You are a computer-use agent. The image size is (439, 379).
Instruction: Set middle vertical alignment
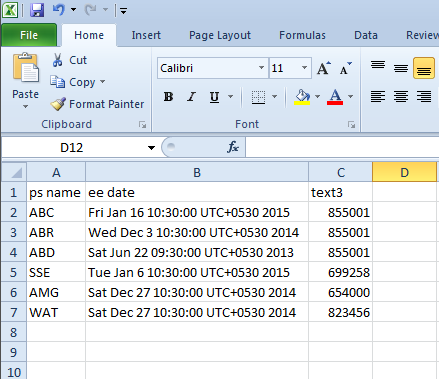pyautogui.click(x=401, y=68)
